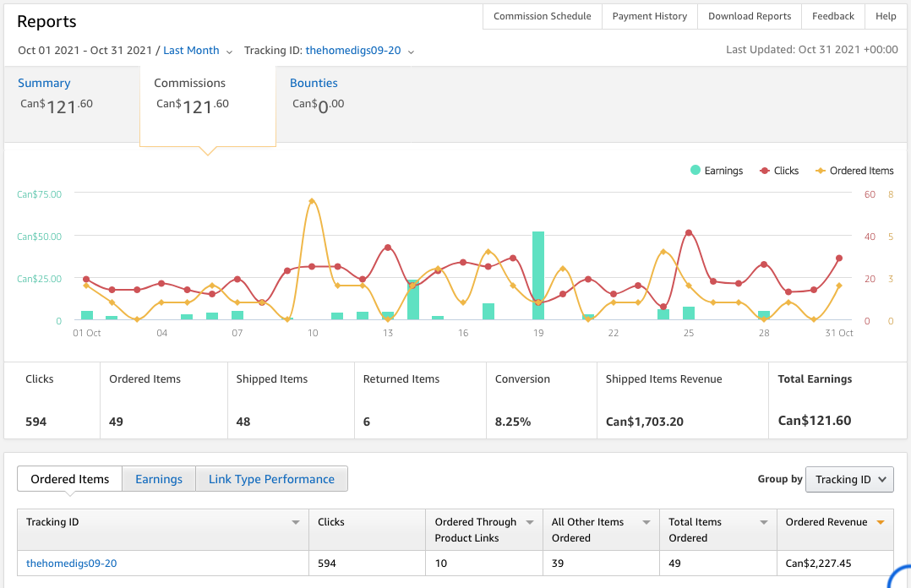
Task: Click the Shipped Items value 48
Action: (x=243, y=422)
